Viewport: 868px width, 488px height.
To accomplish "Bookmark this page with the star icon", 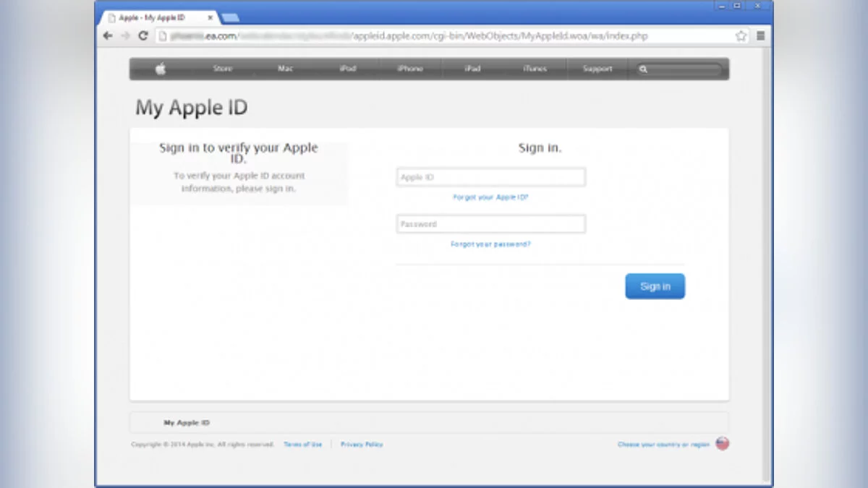I will [741, 35].
